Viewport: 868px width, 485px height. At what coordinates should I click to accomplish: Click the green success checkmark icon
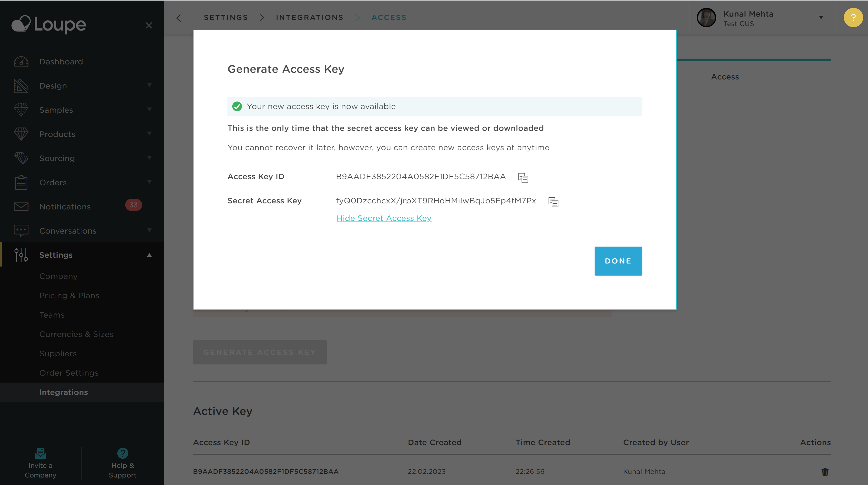pyautogui.click(x=237, y=106)
